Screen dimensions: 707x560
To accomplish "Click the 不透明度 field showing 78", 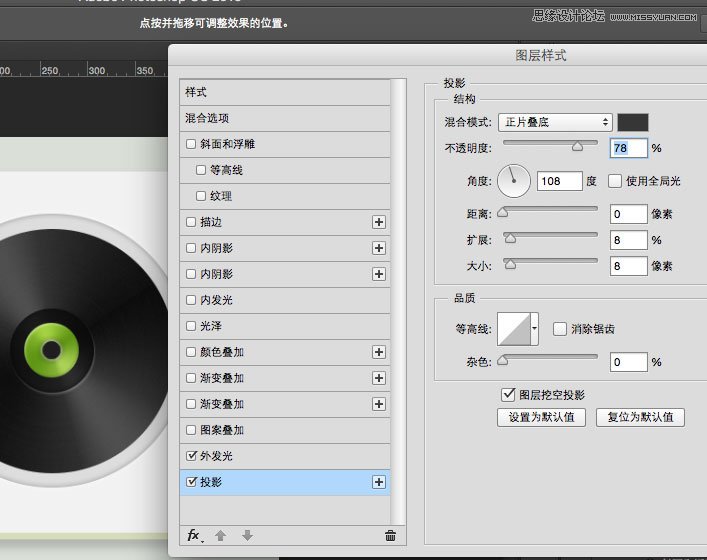I will (629, 148).
